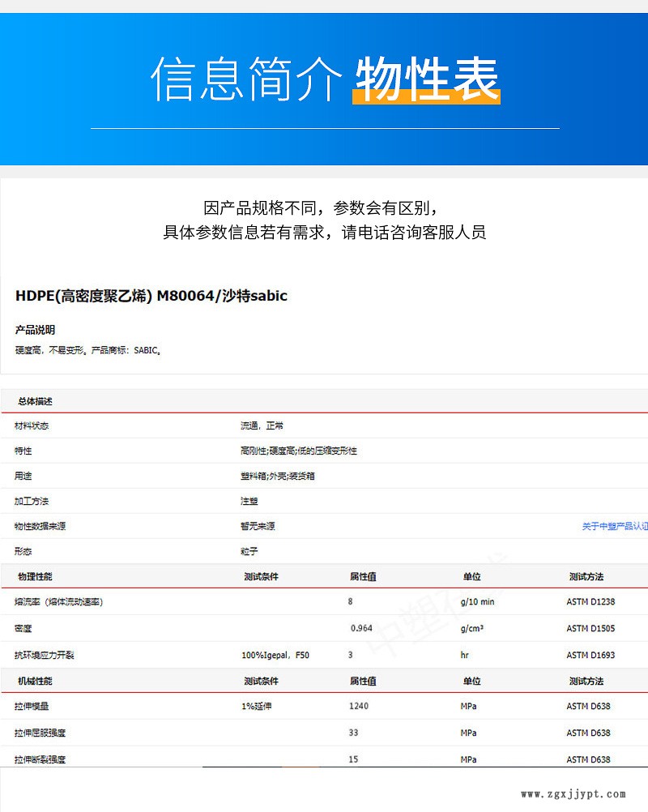Viewport: 648px width, 812px height.
Task: Select the 材料状态 row label
Action: (32, 425)
